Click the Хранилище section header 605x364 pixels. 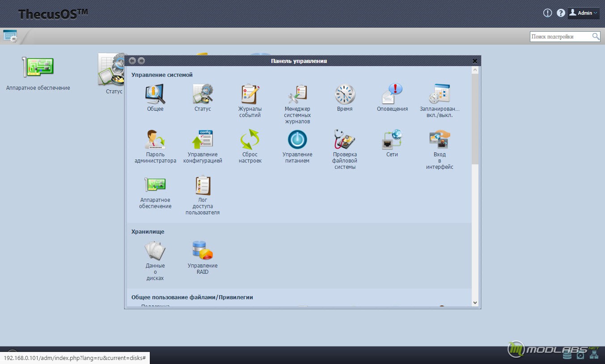pos(148,232)
